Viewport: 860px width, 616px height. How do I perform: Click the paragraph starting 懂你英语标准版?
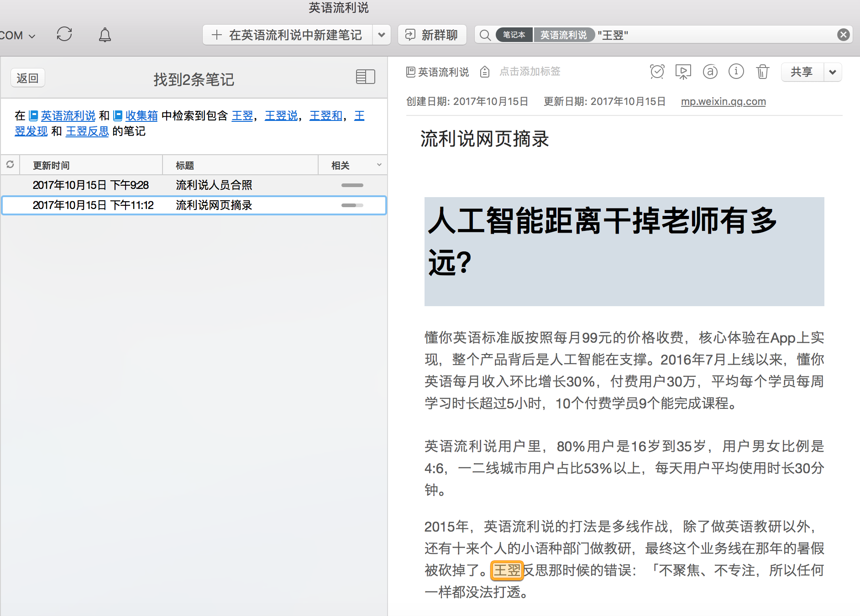pos(624,371)
